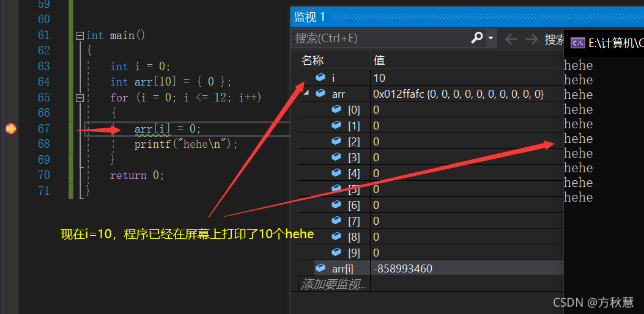Click the forward navigation arrow in Watch panel
Screen dimensions: 644x314
pyautogui.click(x=532, y=39)
